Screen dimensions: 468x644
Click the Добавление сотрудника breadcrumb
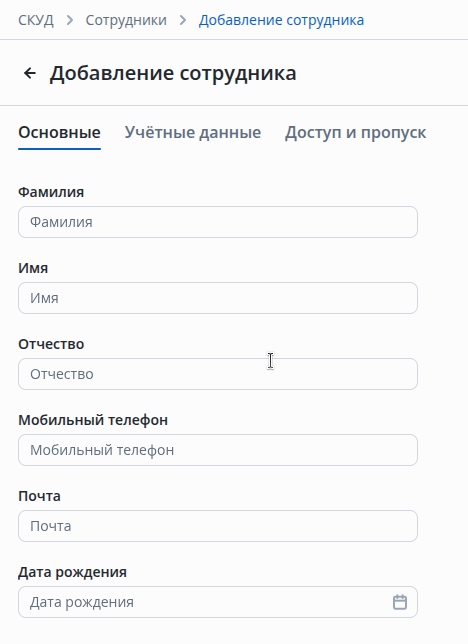pyautogui.click(x=281, y=20)
